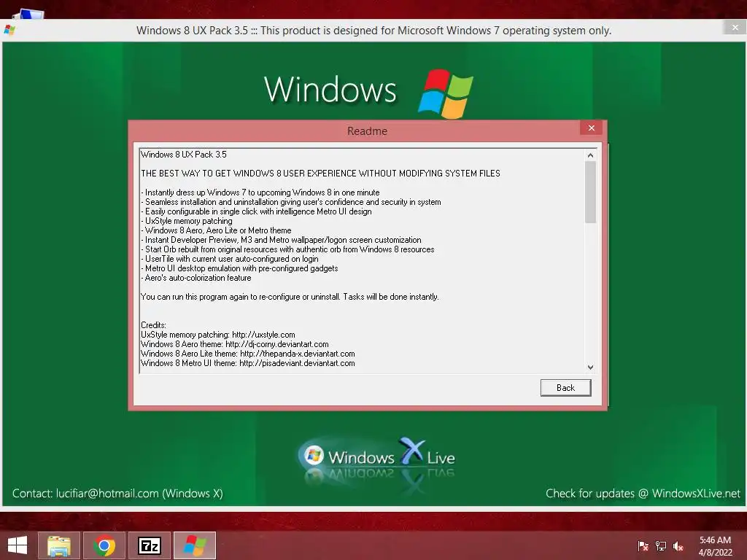Click the 'Instantly dress up Windows 7' line
The width and height of the screenshot is (747, 560).
260,192
